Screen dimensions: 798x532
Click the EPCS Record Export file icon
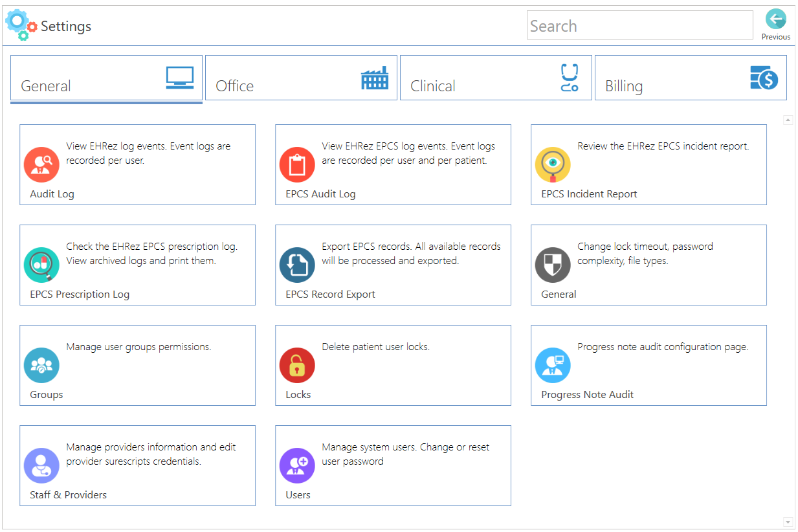click(297, 265)
